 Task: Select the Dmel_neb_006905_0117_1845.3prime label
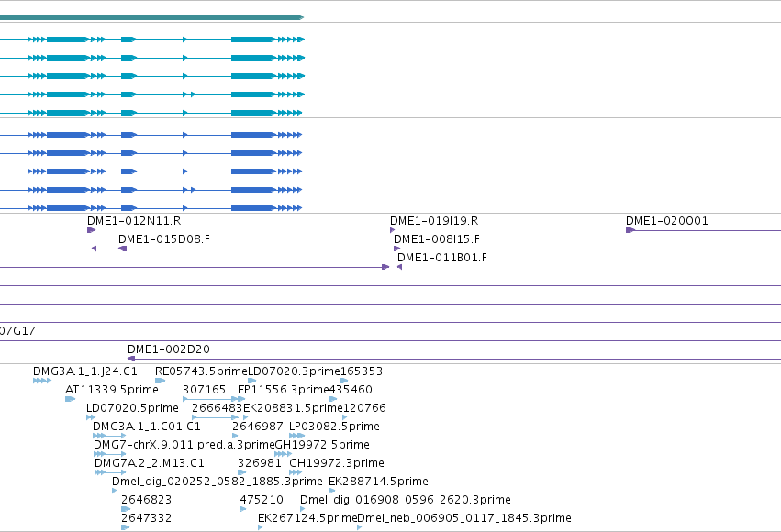[464, 518]
